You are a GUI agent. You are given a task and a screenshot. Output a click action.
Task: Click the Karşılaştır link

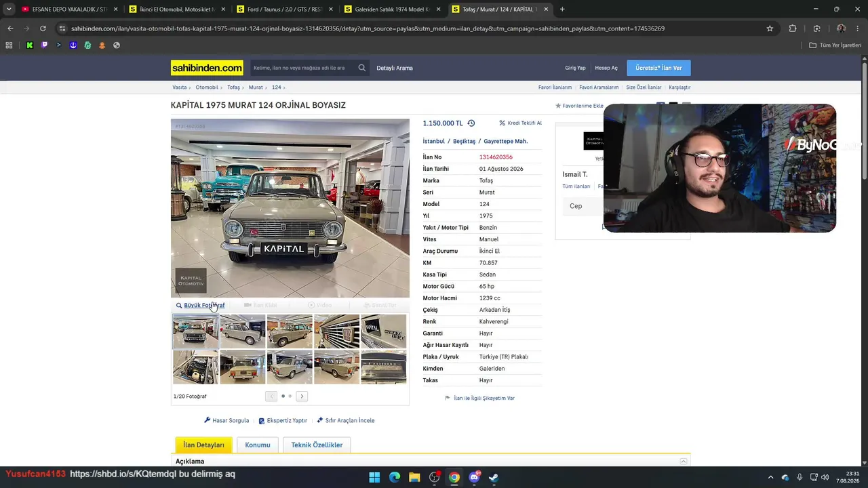point(679,87)
